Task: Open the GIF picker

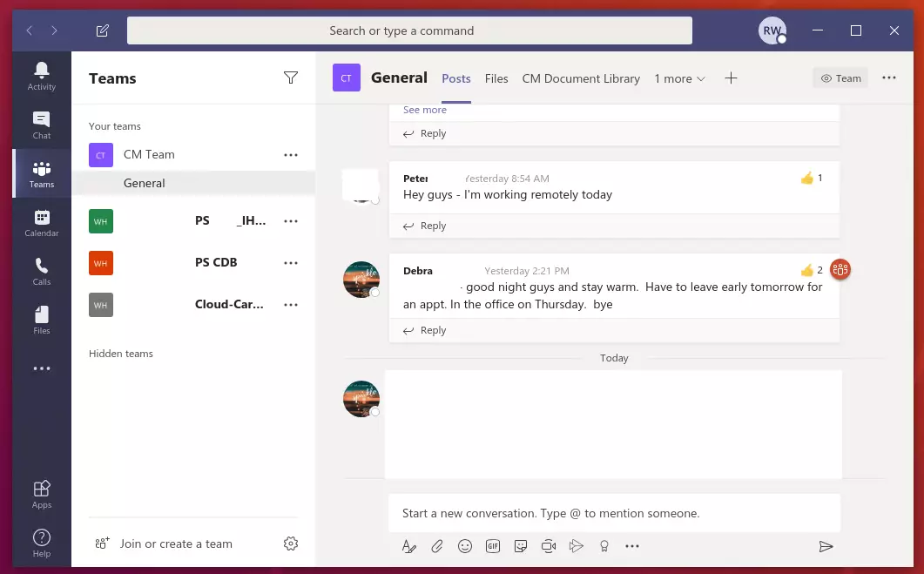Action: (493, 546)
